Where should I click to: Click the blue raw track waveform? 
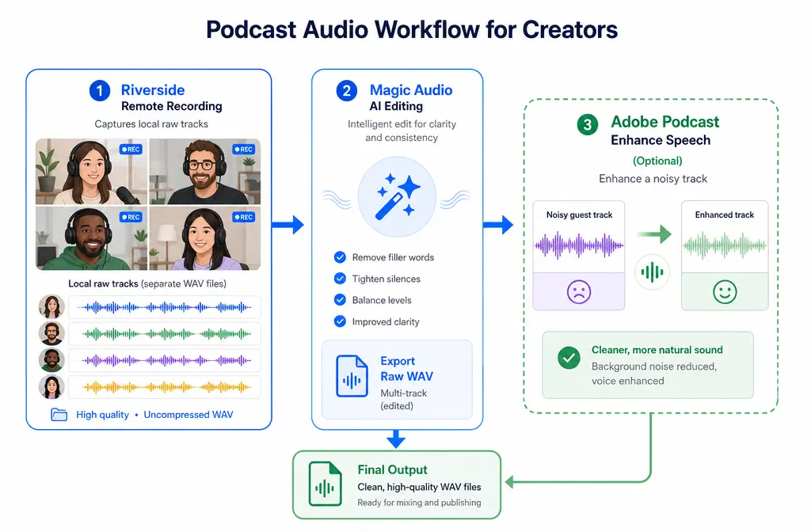pos(165,308)
